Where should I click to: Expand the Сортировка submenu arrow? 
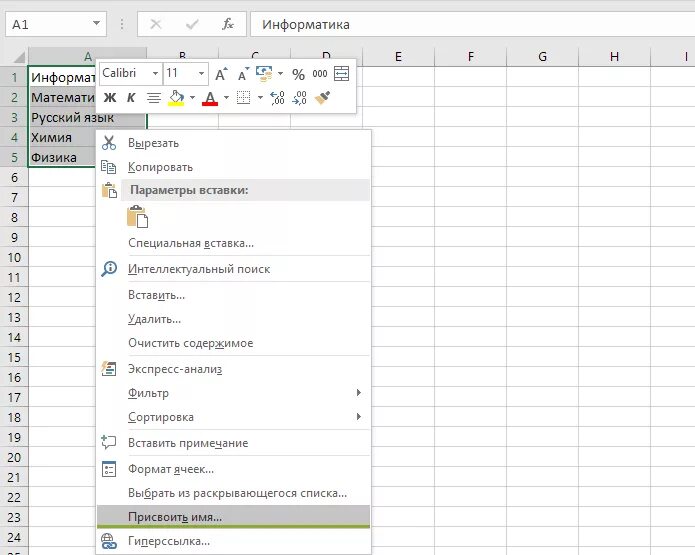point(359,416)
